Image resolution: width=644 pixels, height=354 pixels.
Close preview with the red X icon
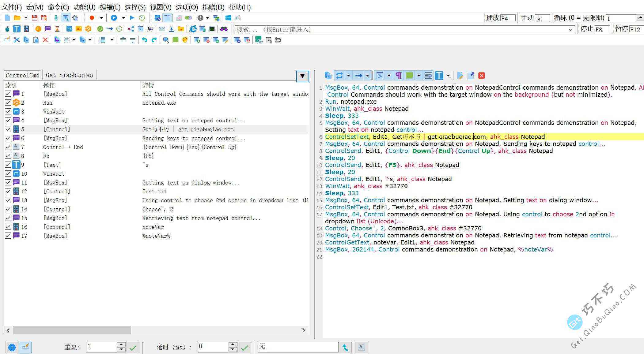[x=482, y=76]
